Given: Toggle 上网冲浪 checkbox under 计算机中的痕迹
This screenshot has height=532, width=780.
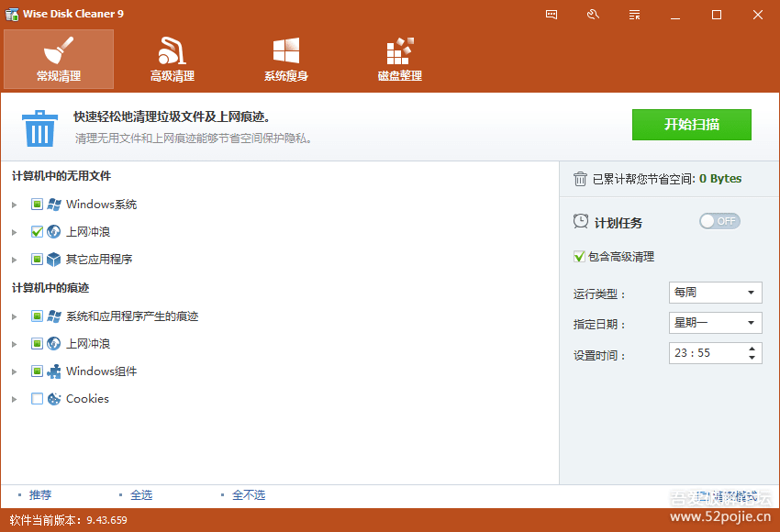Looking at the screenshot, I should tap(37, 344).
